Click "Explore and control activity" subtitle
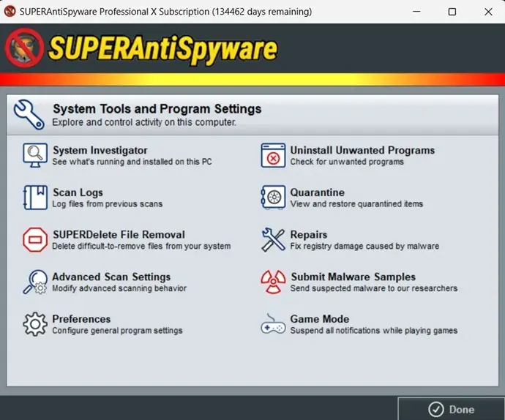The image size is (505, 420). click(144, 122)
